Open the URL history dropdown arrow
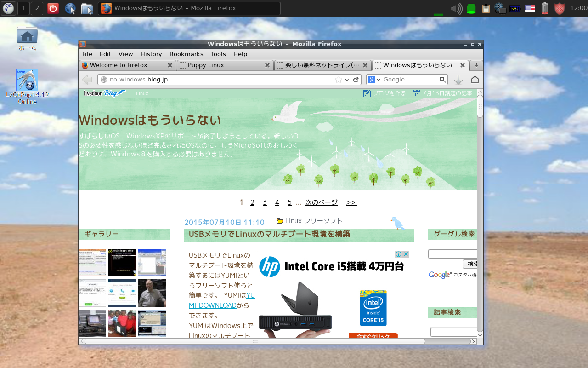This screenshot has height=368, width=588. click(347, 80)
